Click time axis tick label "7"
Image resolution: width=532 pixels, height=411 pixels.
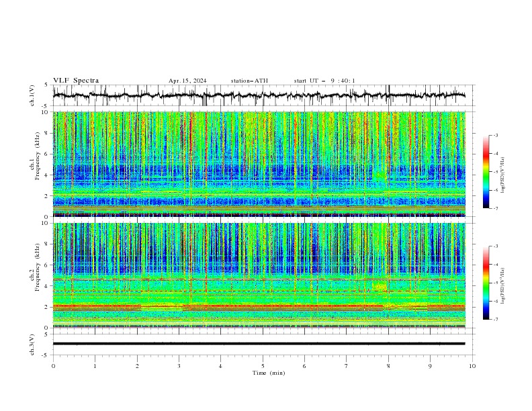347,366
